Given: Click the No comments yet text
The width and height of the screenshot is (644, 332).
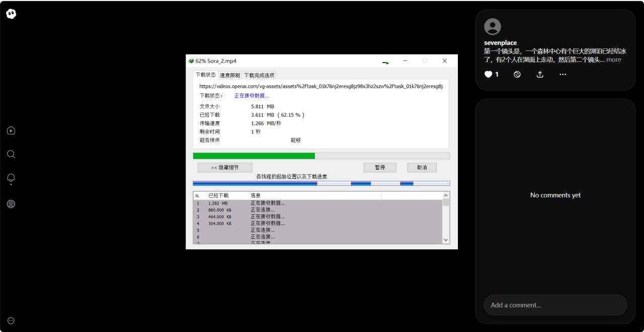Looking at the screenshot, I should (555, 195).
